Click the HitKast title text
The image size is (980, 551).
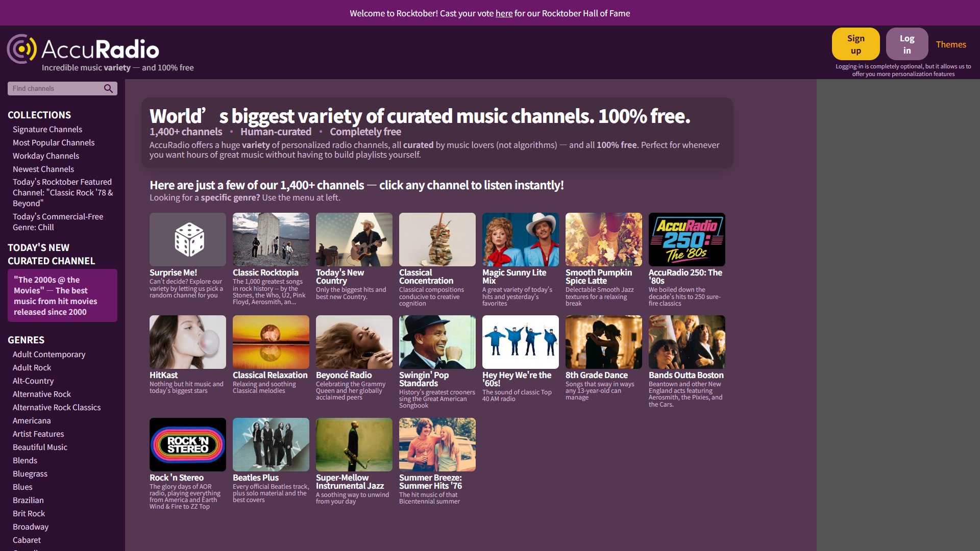tap(163, 375)
